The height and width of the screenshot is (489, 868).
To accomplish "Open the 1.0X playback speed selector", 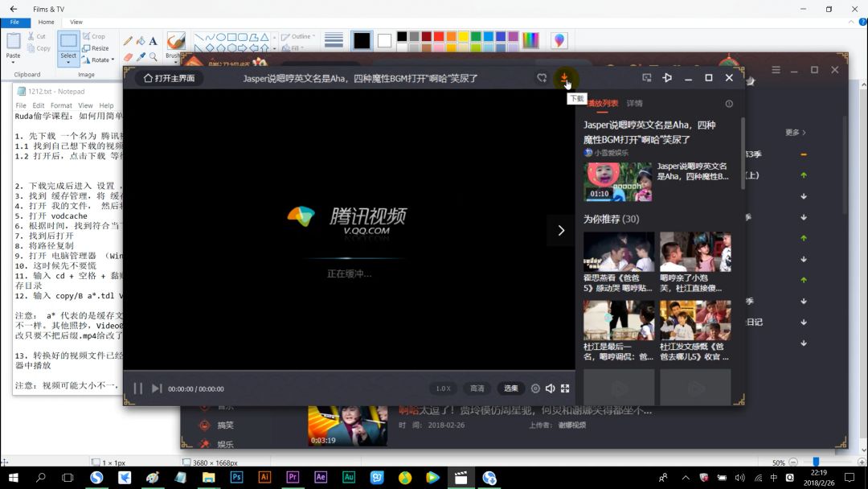I will click(443, 388).
